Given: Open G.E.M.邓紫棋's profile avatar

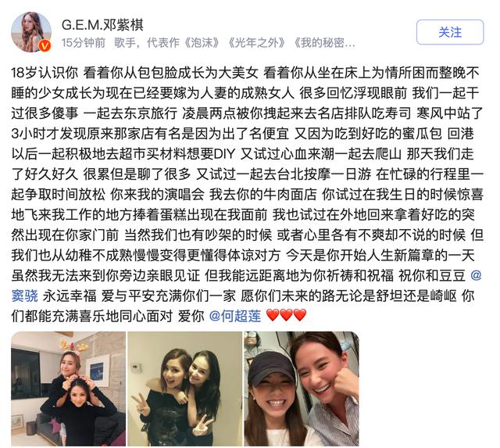Looking at the screenshot, I should tap(31, 32).
